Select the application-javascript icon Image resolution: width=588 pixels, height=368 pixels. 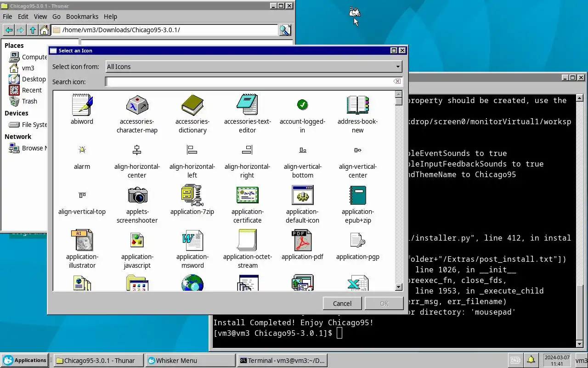137,240
